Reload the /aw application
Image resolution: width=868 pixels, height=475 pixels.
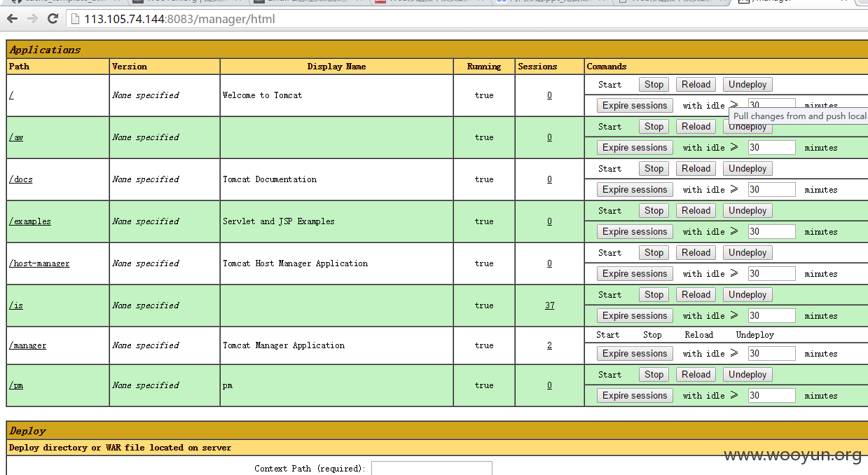pos(696,126)
